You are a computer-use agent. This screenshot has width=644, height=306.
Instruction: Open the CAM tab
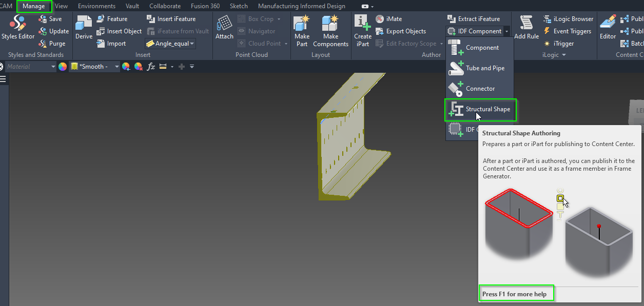coord(6,6)
